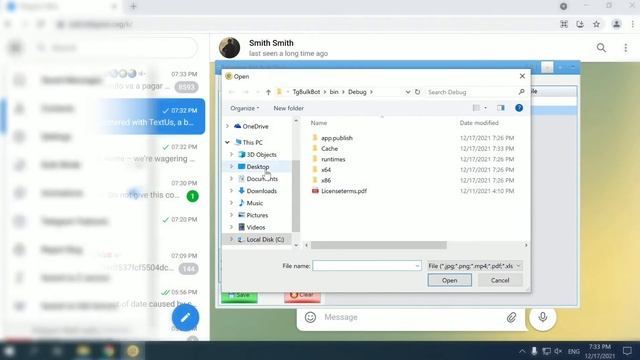Sort files by Name column header
This screenshot has height=360, width=640.
[319, 123]
